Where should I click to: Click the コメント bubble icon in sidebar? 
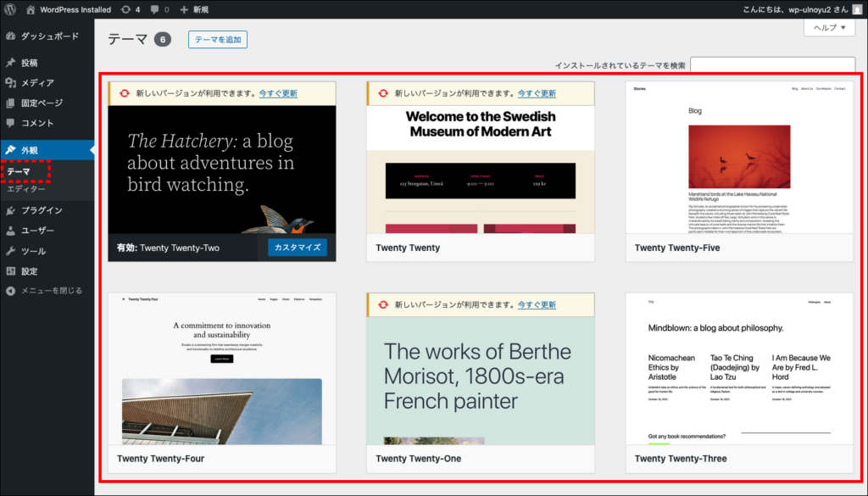[x=10, y=123]
